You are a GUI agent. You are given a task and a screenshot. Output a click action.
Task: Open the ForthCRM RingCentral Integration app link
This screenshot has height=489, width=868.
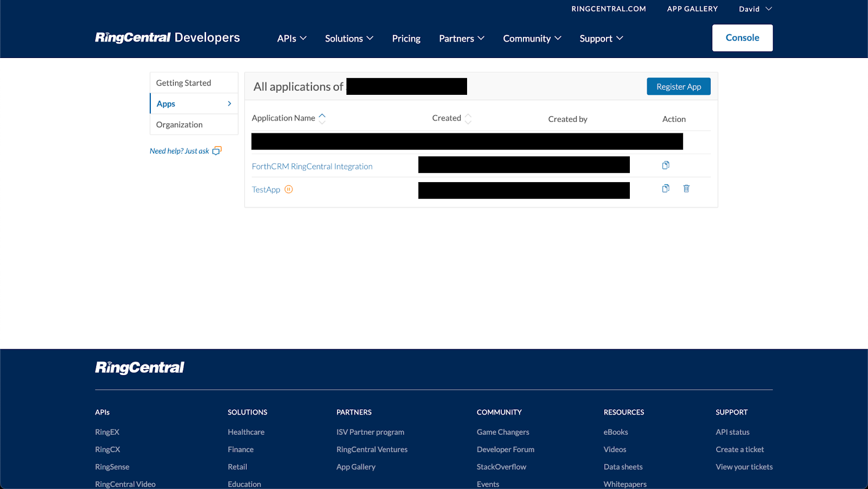(x=312, y=166)
